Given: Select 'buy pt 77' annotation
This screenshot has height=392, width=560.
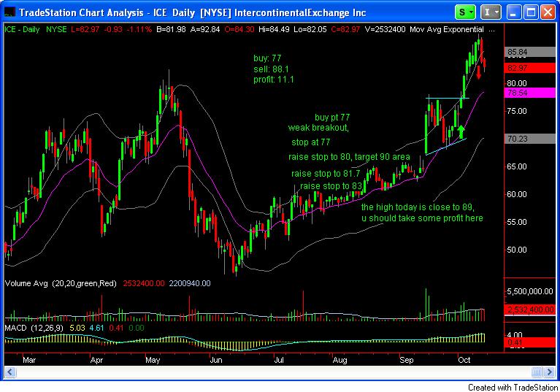Looking at the screenshot, I should (332, 117).
